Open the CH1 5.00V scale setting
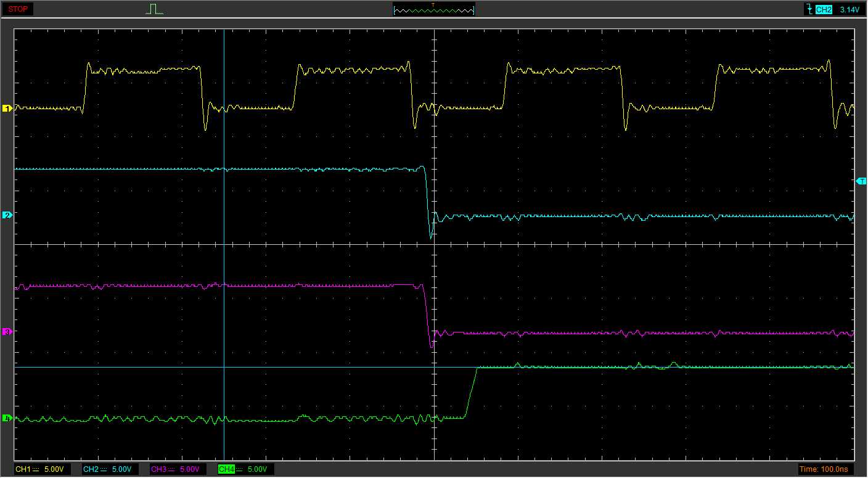868x478 pixels. tap(54, 469)
